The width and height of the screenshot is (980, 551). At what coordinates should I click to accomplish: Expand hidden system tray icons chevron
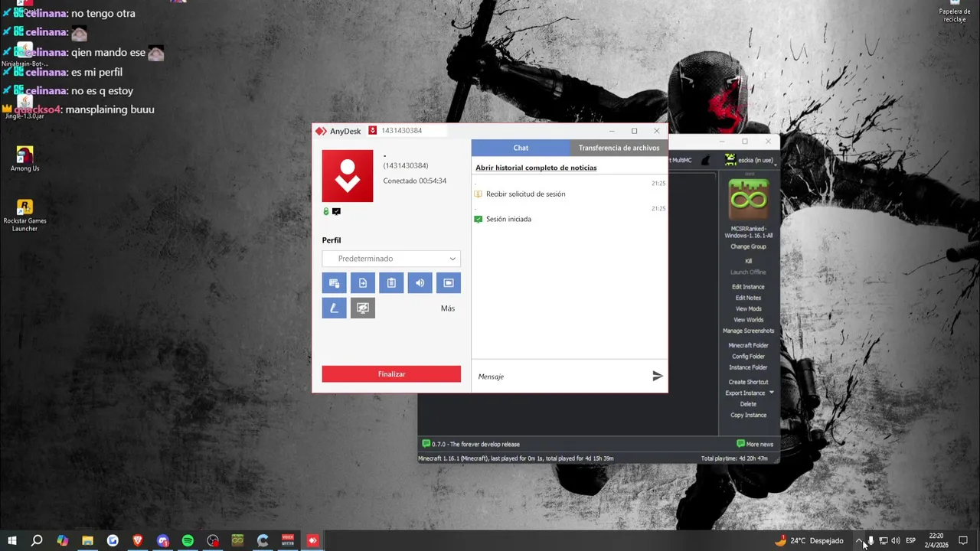(x=858, y=541)
